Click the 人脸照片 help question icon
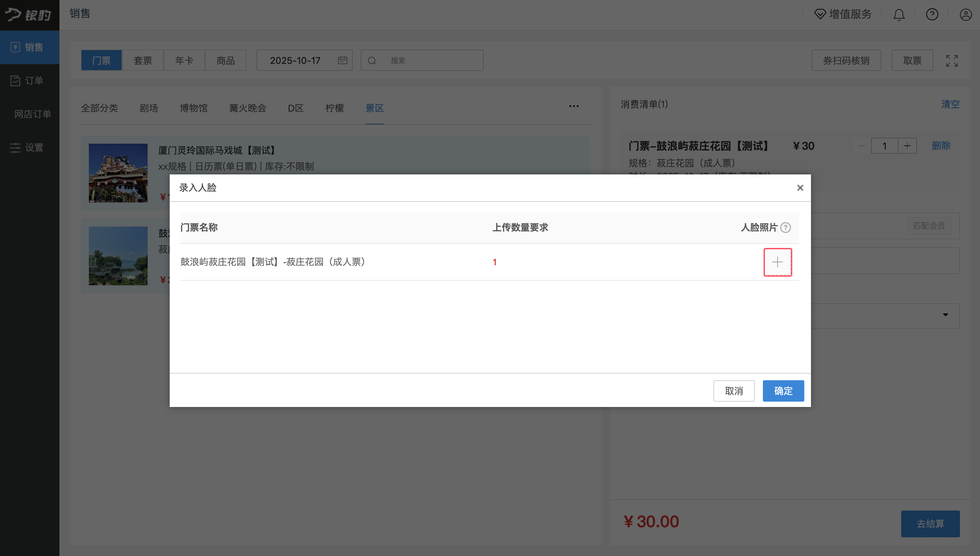Viewport: 980px width, 556px height. pos(785,228)
